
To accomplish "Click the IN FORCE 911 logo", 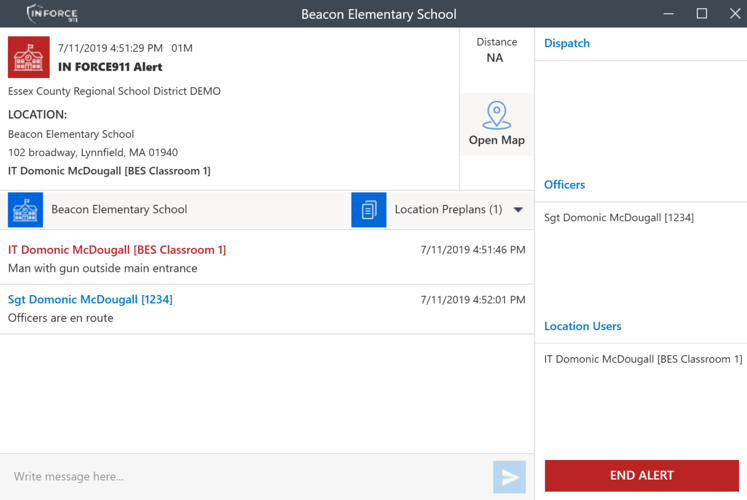I will 52,14.
